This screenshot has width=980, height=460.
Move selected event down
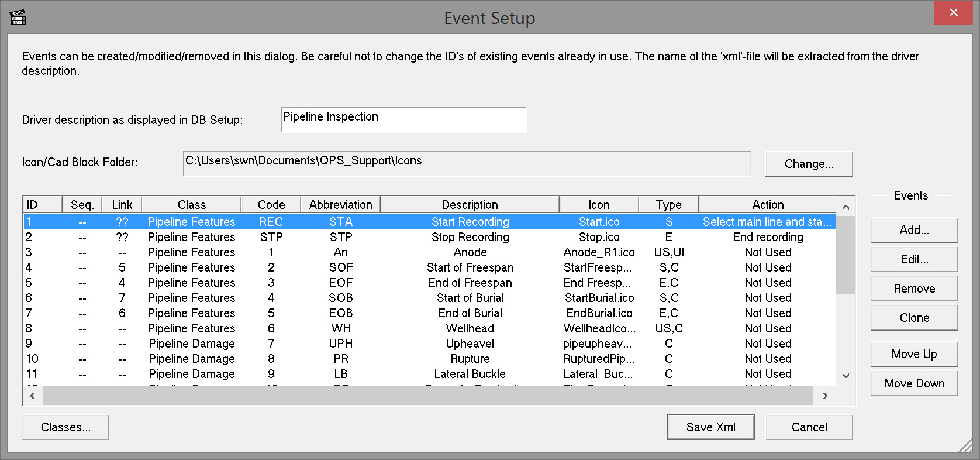tap(914, 383)
